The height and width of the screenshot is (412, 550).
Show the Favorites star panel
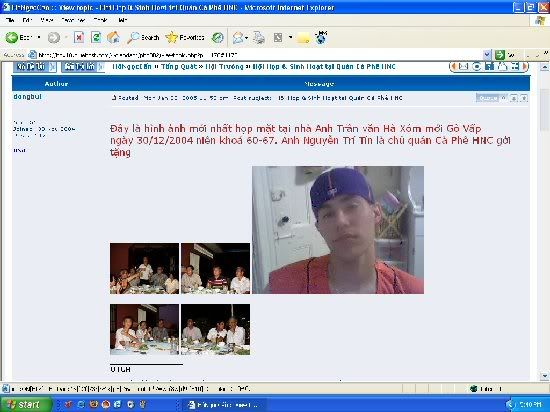[x=185, y=37]
